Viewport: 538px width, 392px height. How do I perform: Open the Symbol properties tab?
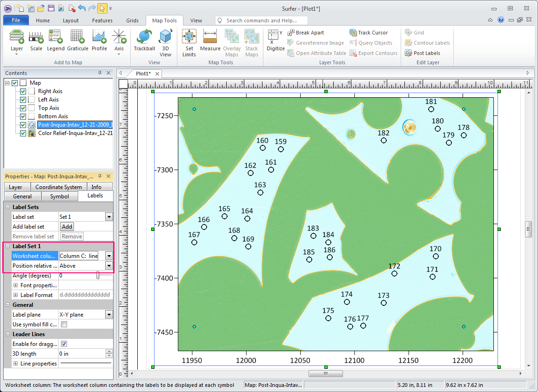click(59, 196)
